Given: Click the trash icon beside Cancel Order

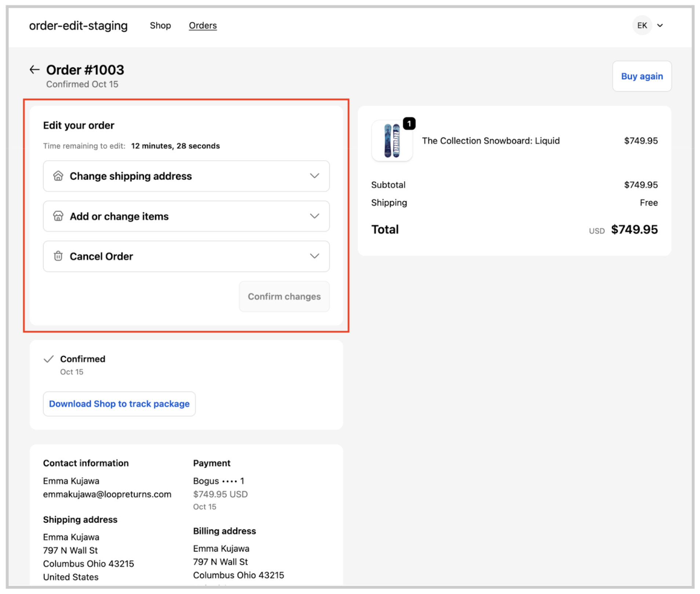Looking at the screenshot, I should click(58, 256).
